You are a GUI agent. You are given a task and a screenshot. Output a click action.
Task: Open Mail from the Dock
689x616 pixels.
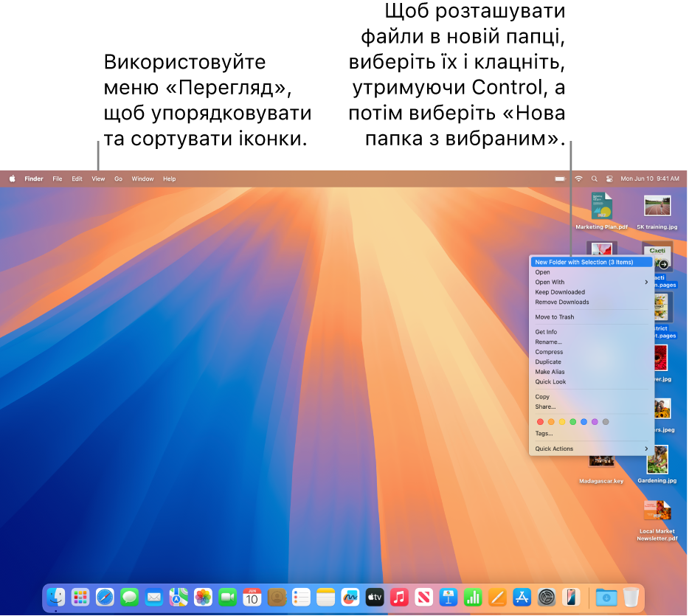click(x=154, y=598)
